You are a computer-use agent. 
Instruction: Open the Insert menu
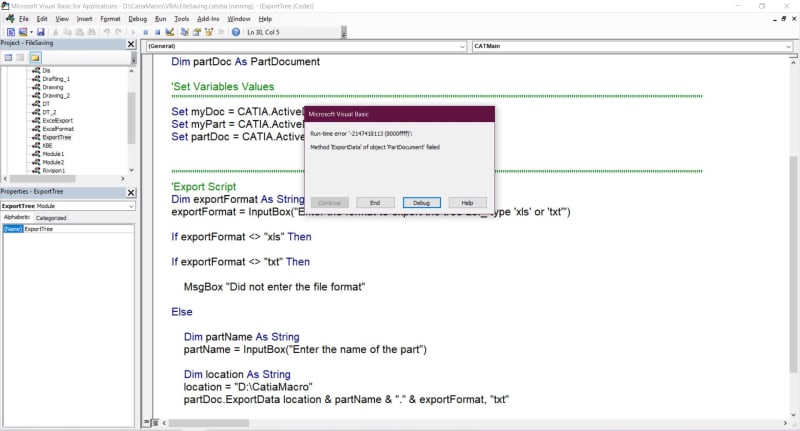(84, 19)
